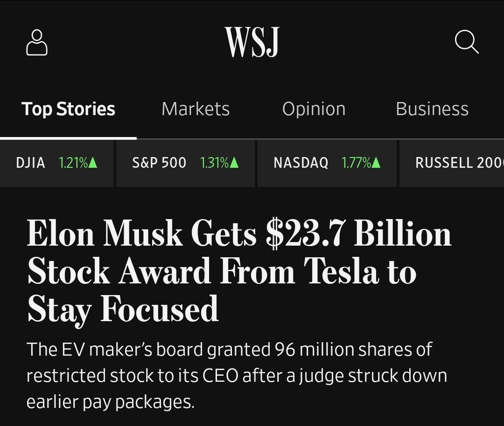The width and height of the screenshot is (504, 426).
Task: Tap the WSJ masthead logo
Action: [x=252, y=42]
